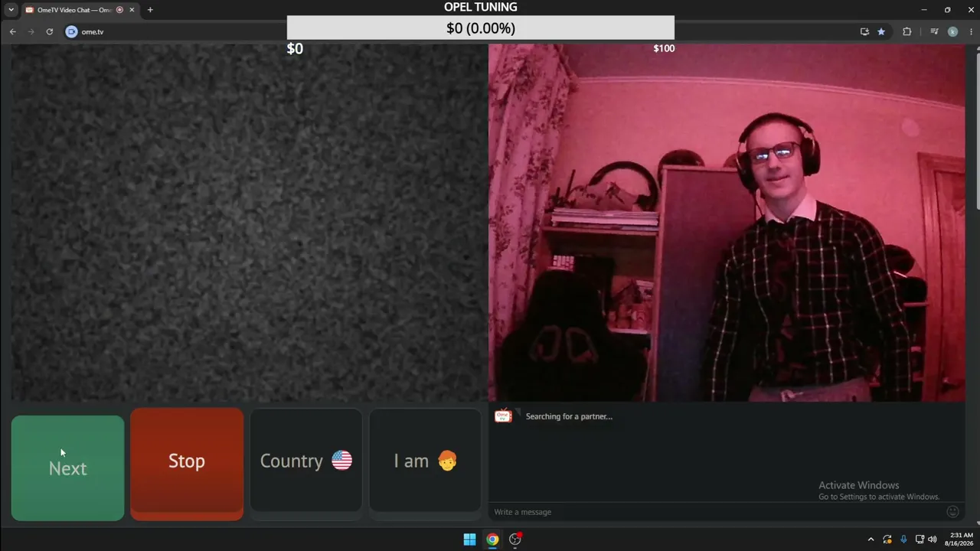Viewport: 980px width, 551px height.
Task: Minimize the Chrome window
Action: coord(924,10)
